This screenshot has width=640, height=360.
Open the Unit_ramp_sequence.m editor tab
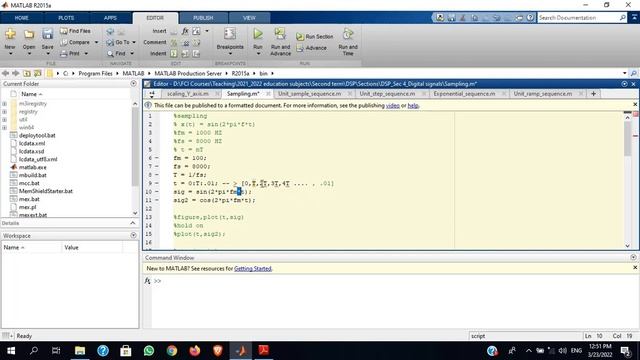[x=542, y=94]
